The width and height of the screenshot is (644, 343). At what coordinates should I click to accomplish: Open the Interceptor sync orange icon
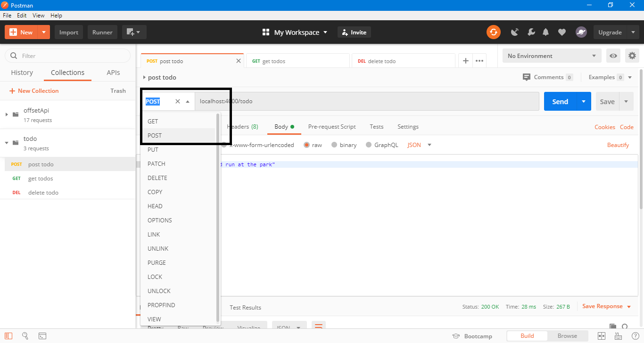click(x=493, y=32)
